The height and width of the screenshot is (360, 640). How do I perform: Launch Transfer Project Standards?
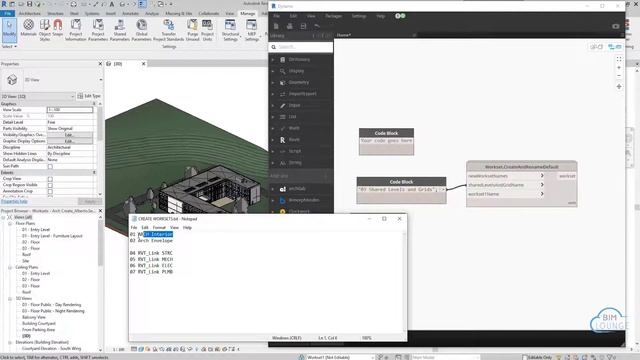(169, 29)
